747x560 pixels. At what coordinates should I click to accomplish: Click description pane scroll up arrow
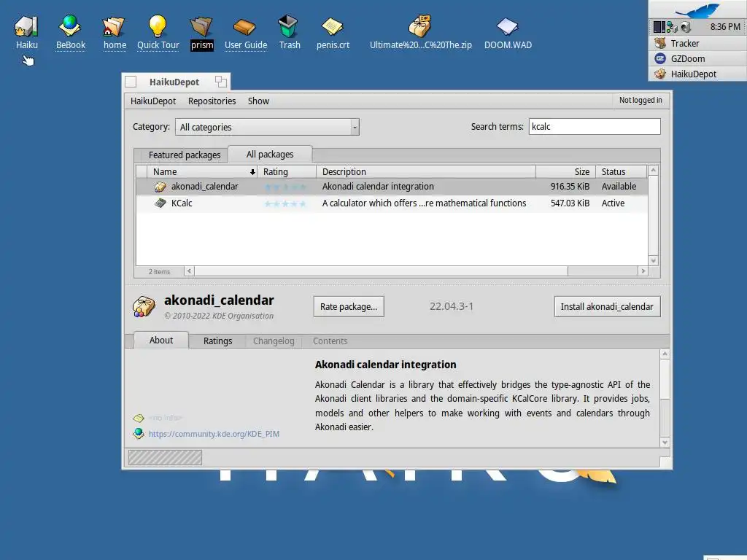pyautogui.click(x=665, y=354)
